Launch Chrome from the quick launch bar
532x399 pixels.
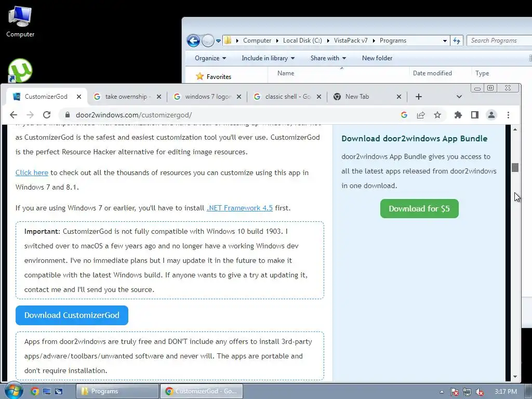[35, 391]
